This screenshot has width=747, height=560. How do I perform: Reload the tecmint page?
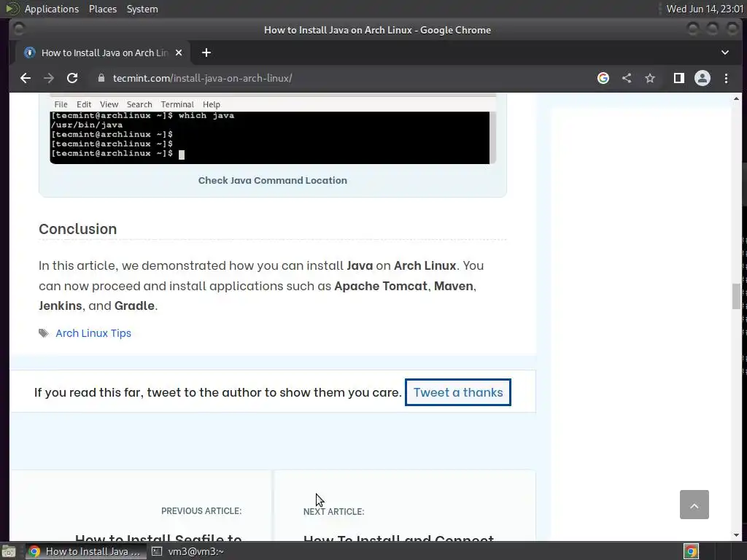point(72,78)
